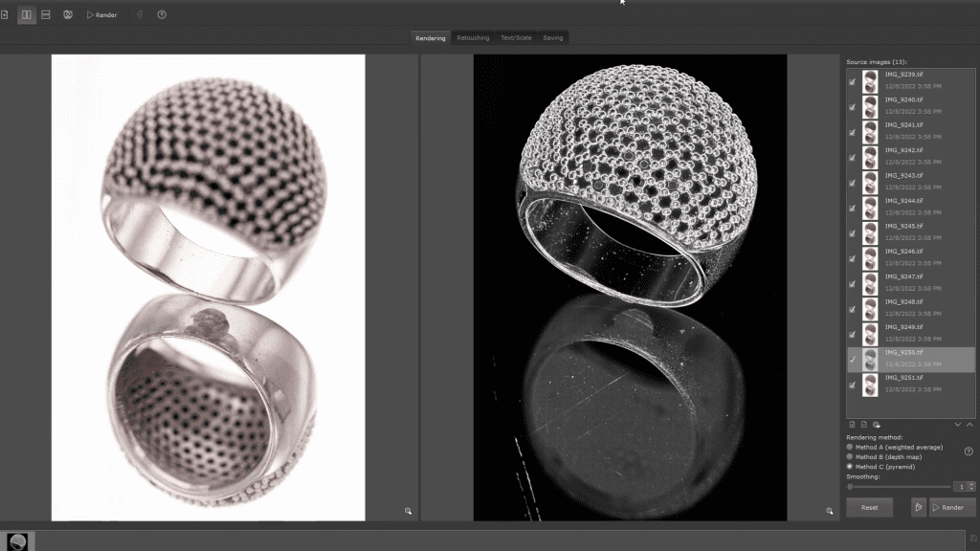980x551 pixels.
Task: Select Method C (pyramid)
Action: click(880, 467)
